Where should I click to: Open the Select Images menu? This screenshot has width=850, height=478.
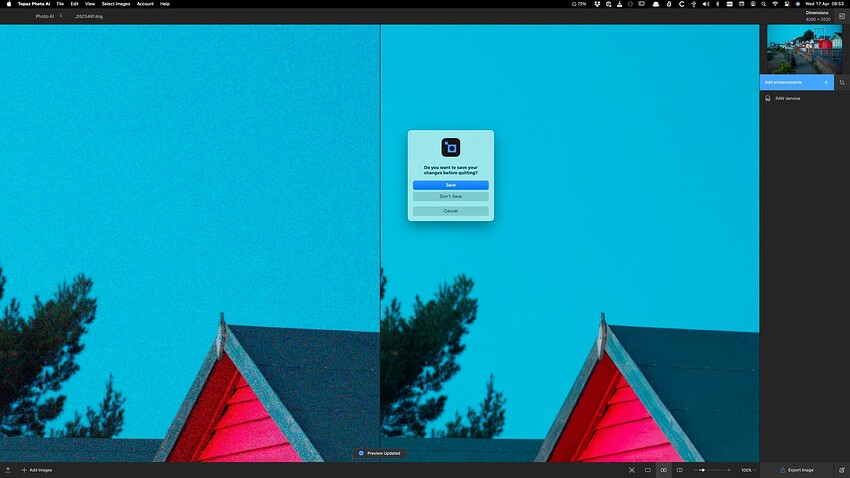116,4
